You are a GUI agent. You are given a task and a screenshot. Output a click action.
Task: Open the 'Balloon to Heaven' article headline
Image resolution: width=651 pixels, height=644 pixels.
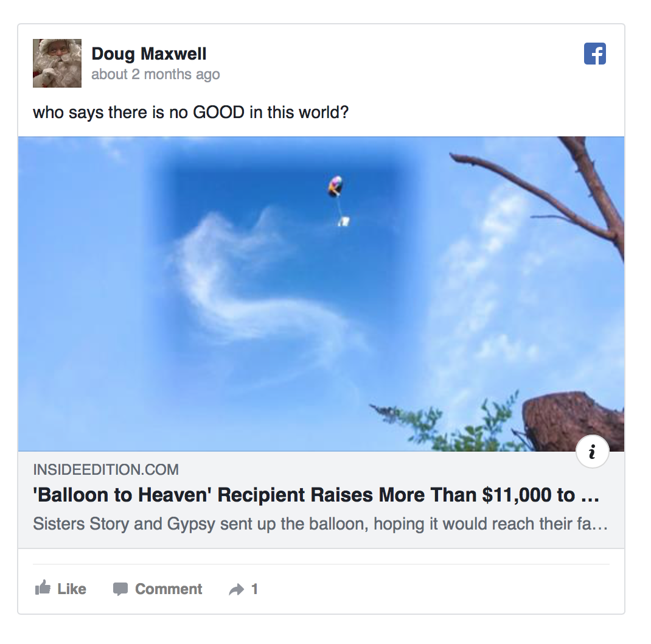pyautogui.click(x=316, y=495)
